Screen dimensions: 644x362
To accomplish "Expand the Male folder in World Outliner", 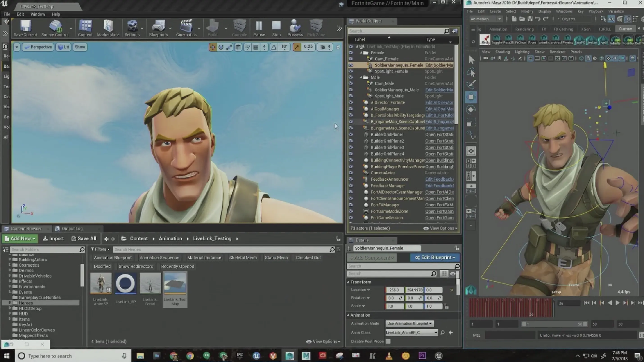I will click(x=361, y=77).
